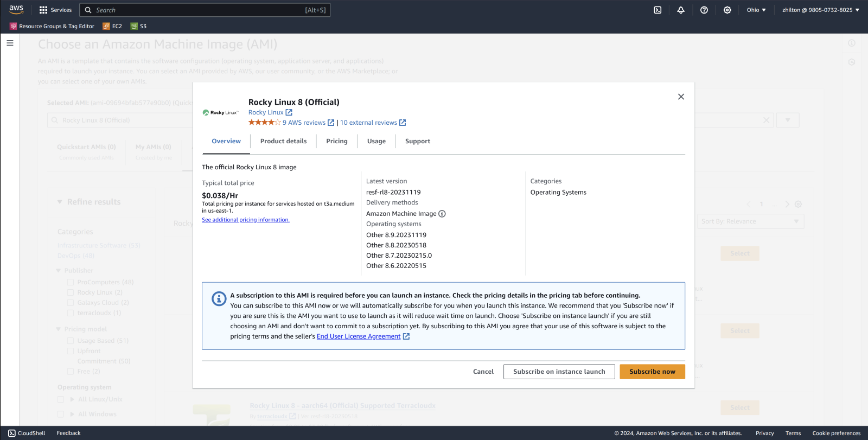Viewport: 868px width, 440px height.
Task: Toggle the ProComputers publisher checkbox
Action: [70, 282]
